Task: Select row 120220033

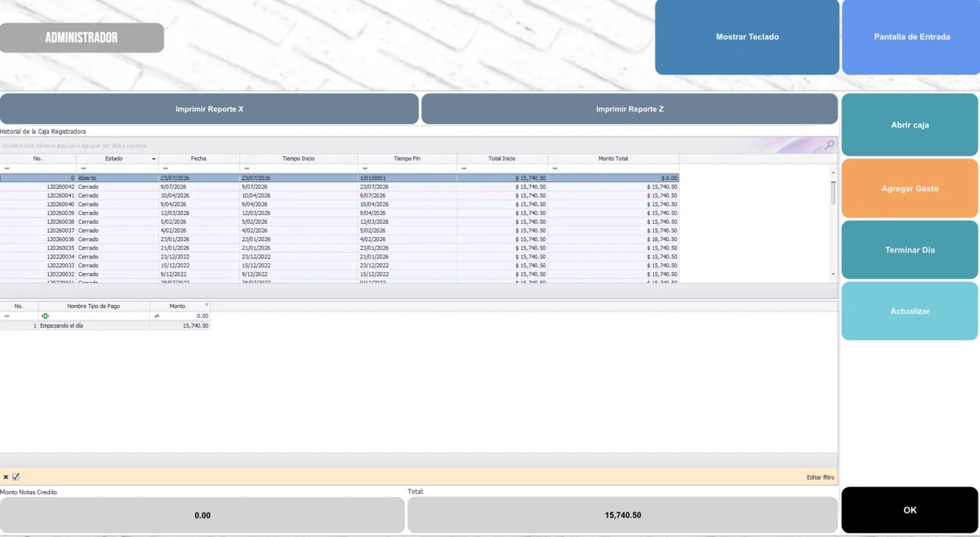Action: click(339, 266)
